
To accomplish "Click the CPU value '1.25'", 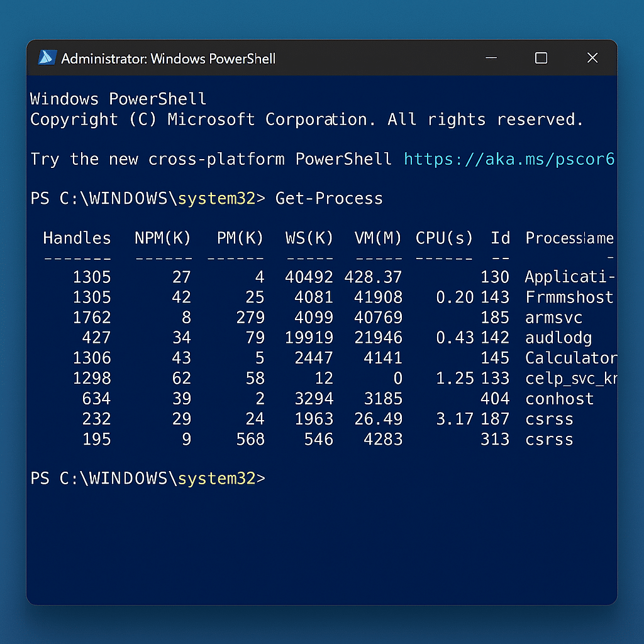I will (455, 378).
